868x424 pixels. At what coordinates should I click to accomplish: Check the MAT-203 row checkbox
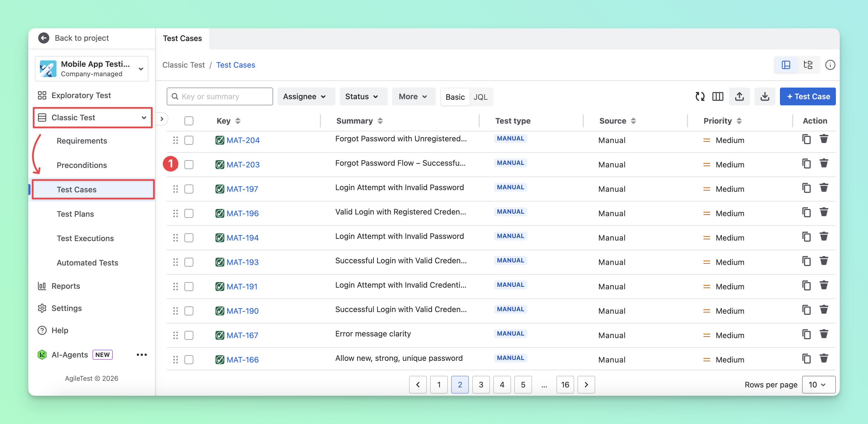[189, 165]
